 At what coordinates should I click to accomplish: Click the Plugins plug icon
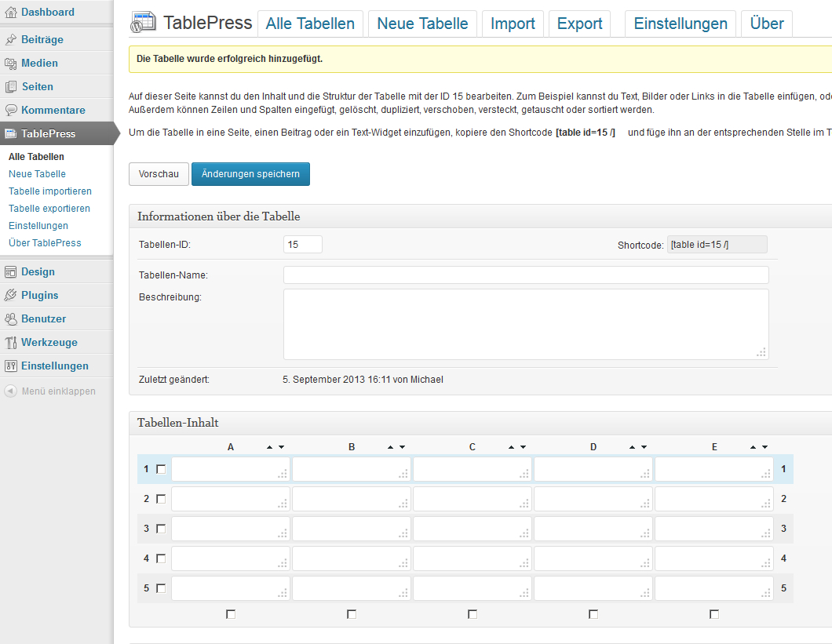[11, 296]
